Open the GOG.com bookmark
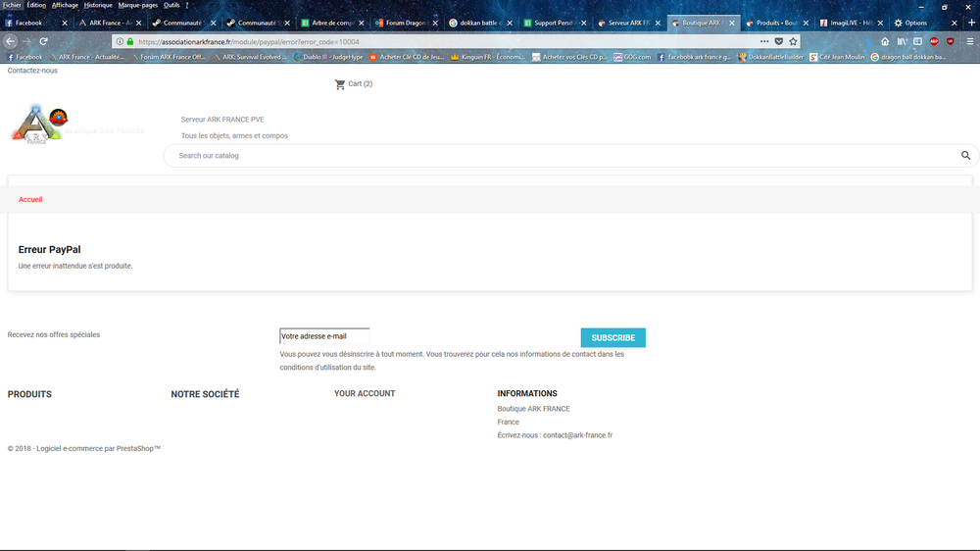This screenshot has height=551, width=980. pos(632,57)
